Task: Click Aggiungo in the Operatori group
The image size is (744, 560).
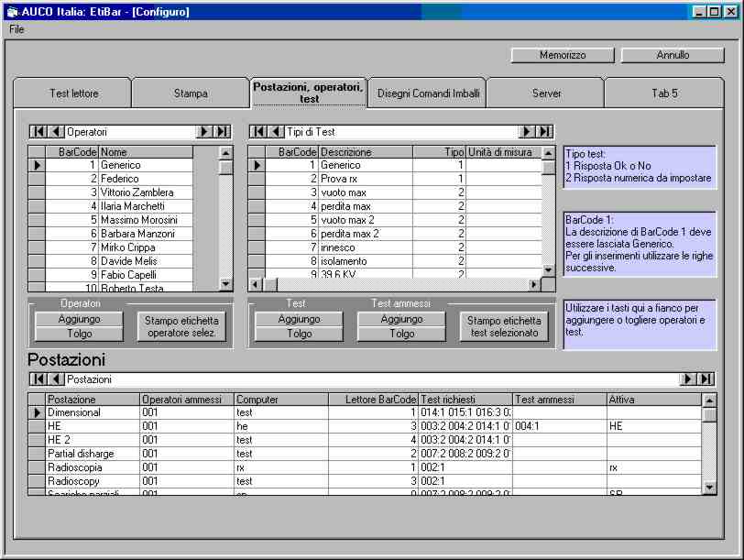Action: click(79, 319)
